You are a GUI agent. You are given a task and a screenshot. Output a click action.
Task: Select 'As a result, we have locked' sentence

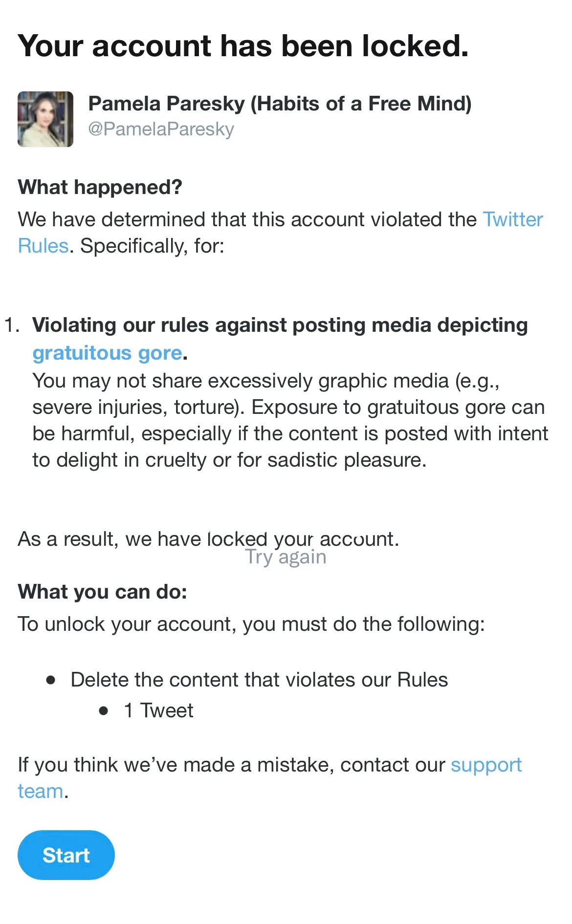pos(208,539)
